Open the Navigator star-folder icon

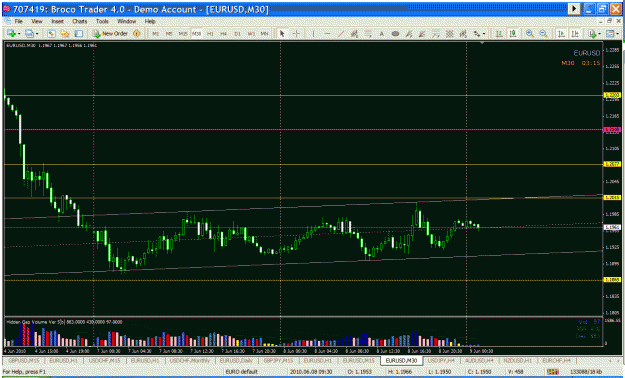coord(65,34)
